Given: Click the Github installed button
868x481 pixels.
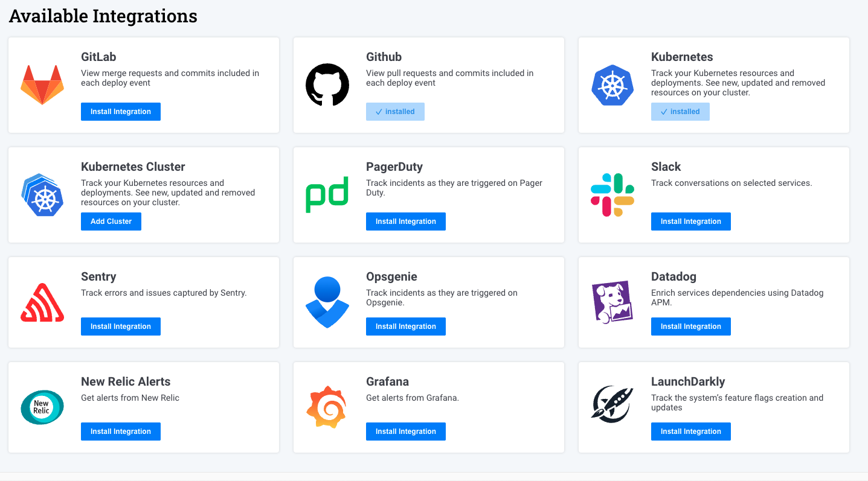Looking at the screenshot, I should [395, 112].
